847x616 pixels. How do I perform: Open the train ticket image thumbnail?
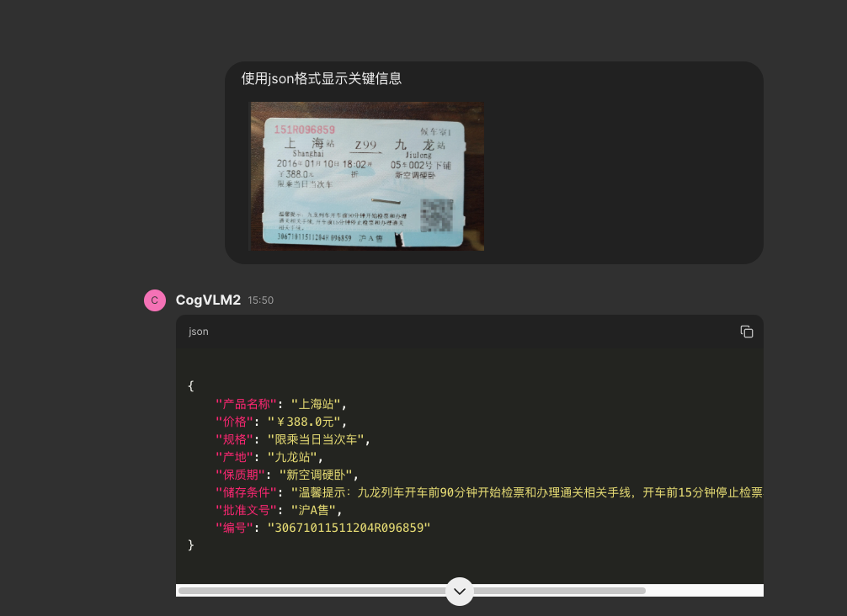click(366, 177)
